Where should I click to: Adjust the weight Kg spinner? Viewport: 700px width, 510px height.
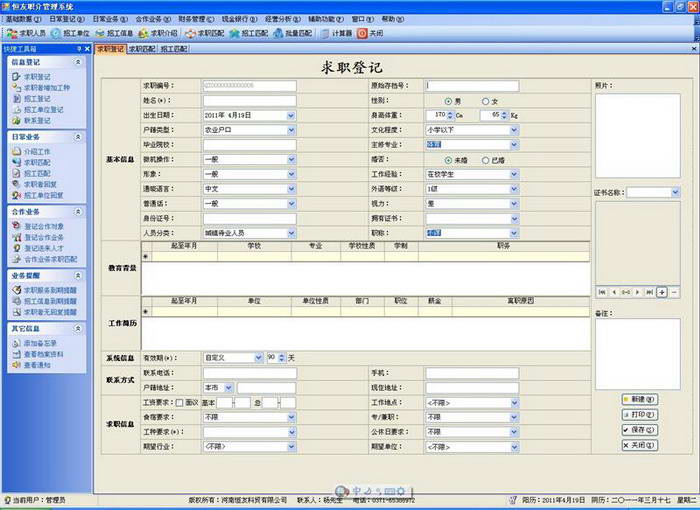504,116
